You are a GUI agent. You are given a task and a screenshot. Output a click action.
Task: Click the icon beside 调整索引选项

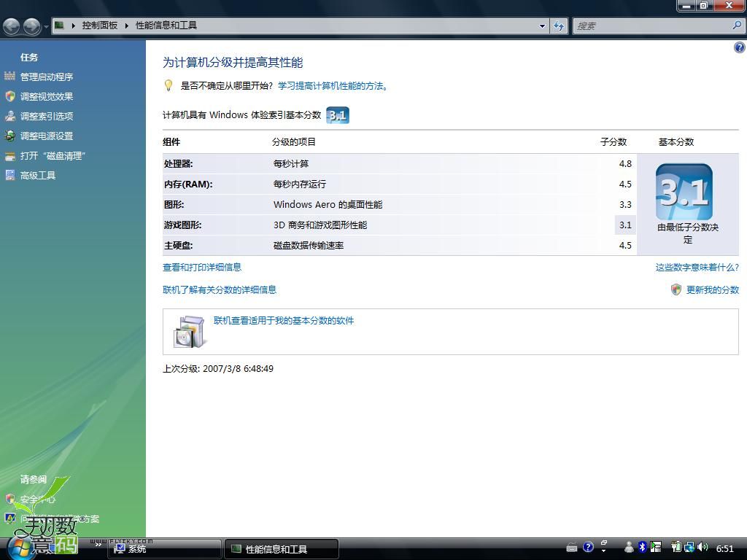[x=10, y=116]
